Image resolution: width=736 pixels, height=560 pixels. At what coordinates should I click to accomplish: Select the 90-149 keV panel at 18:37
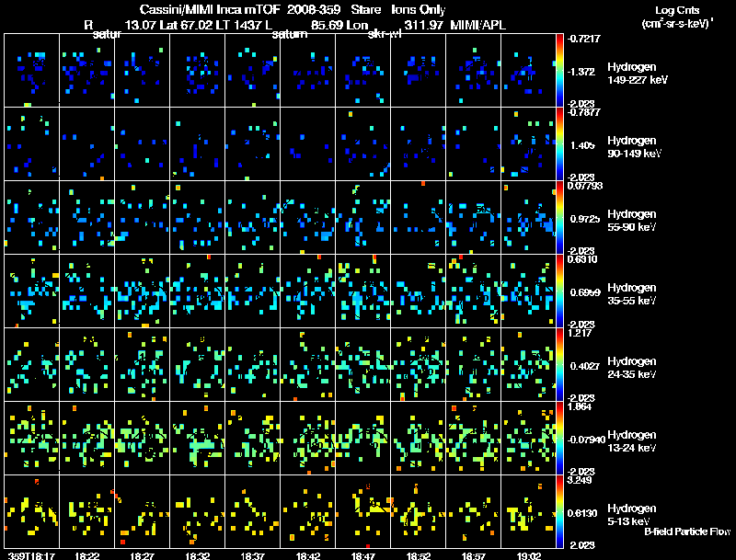[252, 144]
